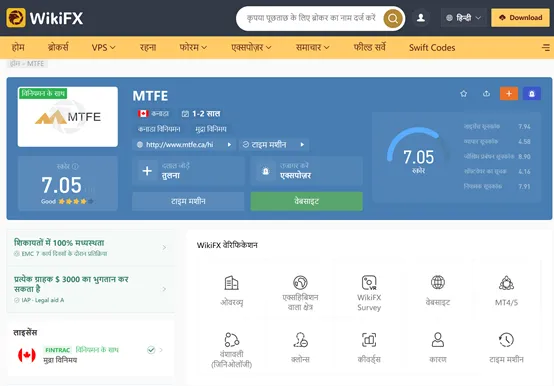Open the फील्ड सर्वे nav item
The height and width of the screenshot is (386, 554).
point(369,47)
